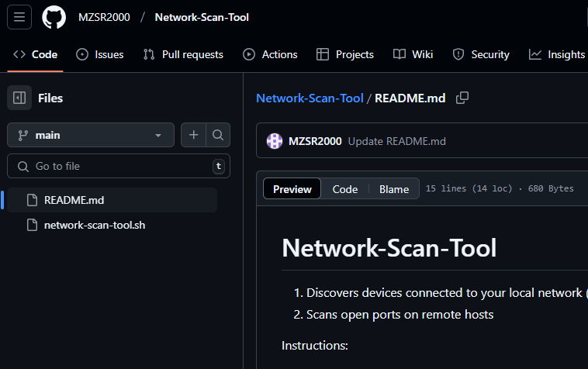Select network-scan-tool.sh in file tree
The width and height of the screenshot is (588, 369).
click(94, 225)
